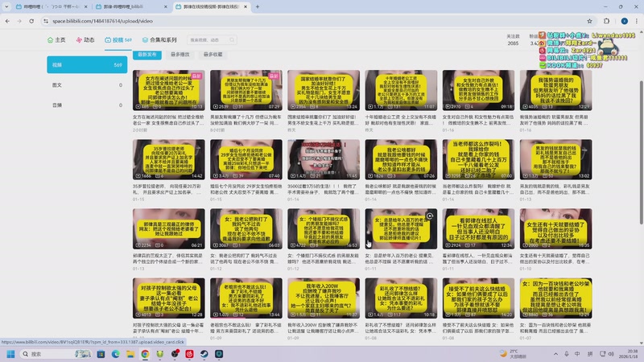644x362 pixels.
Task: Toggle the 中 input method indicator
Action: click(577, 354)
